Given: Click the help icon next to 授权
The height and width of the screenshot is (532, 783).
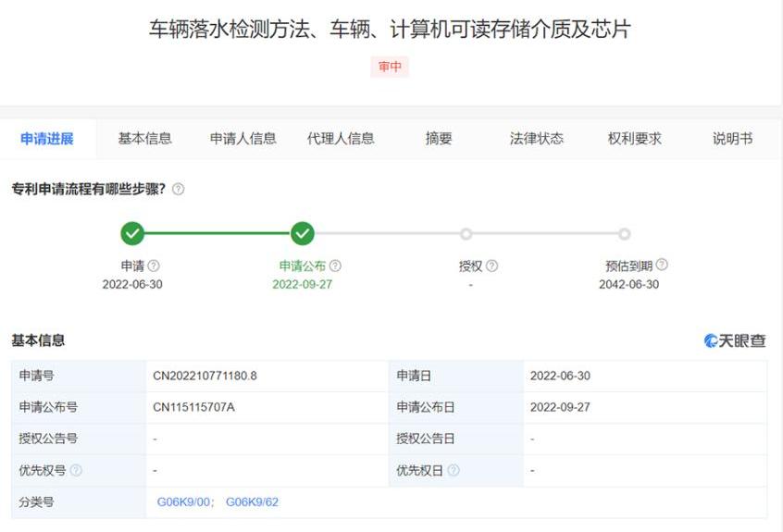Looking at the screenshot, I should [491, 266].
